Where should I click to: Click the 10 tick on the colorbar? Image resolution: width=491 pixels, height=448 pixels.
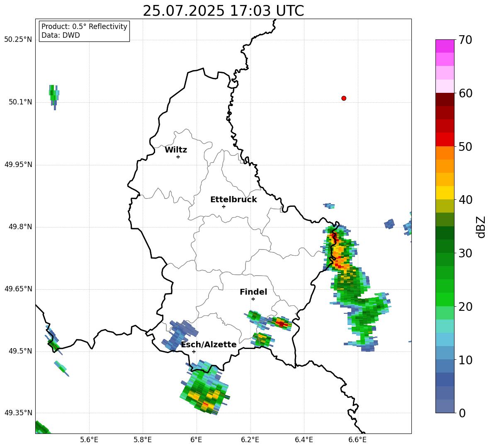(x=465, y=360)
